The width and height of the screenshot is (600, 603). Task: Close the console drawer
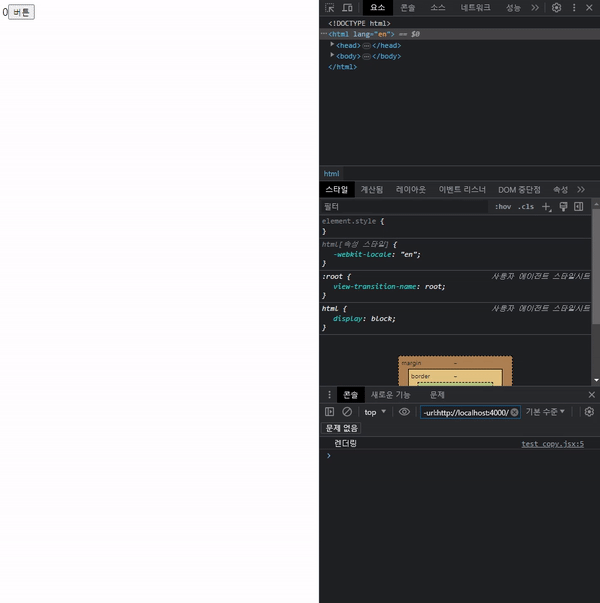(592, 395)
